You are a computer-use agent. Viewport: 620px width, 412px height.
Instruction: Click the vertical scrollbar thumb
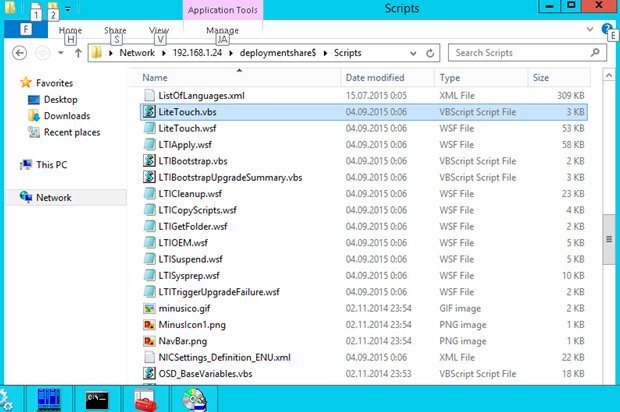pyautogui.click(x=609, y=239)
